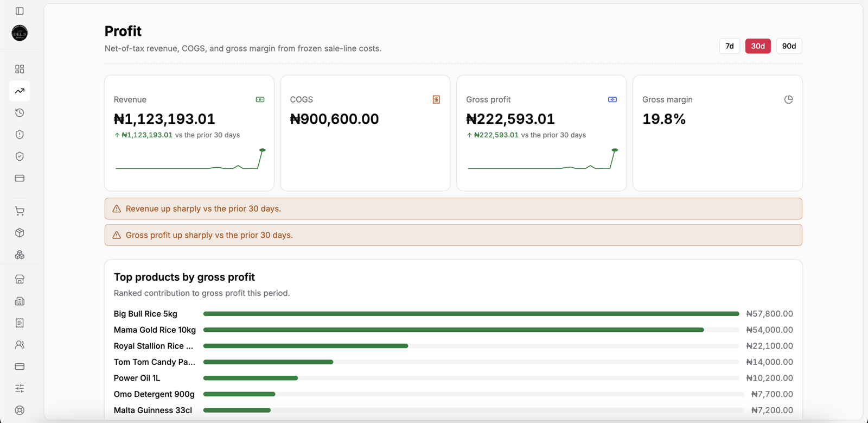
Task: Click the 'Royal Stallion Rice ...' label
Action: point(154,346)
